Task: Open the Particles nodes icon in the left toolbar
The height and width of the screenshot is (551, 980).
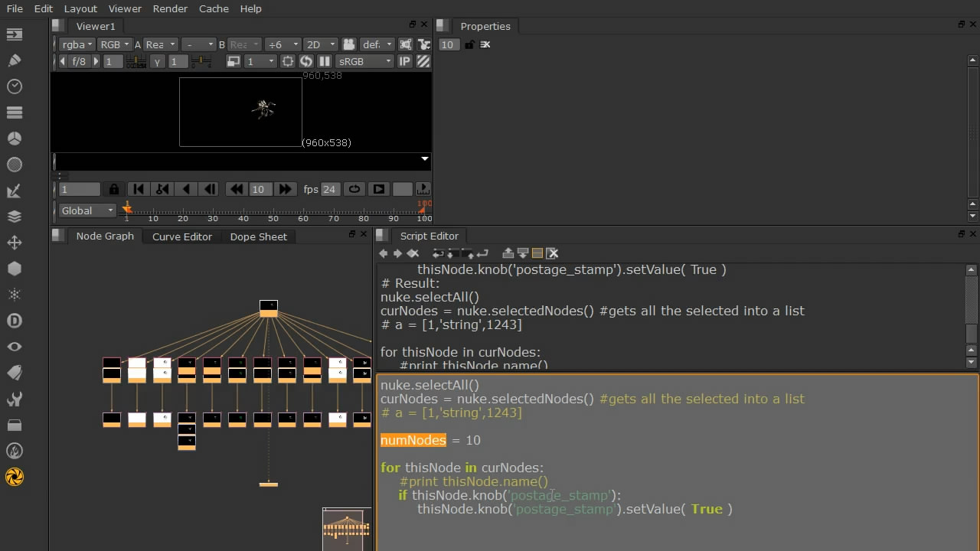Action: coord(14,295)
